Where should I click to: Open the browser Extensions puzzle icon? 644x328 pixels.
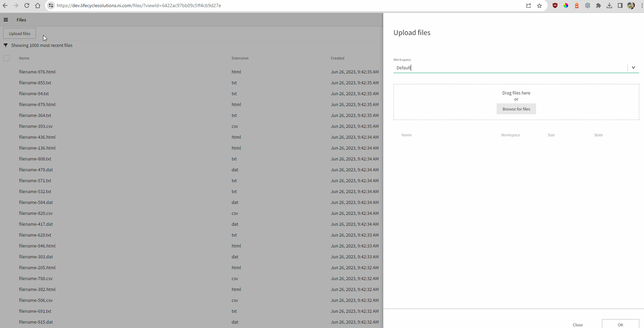tap(599, 5)
